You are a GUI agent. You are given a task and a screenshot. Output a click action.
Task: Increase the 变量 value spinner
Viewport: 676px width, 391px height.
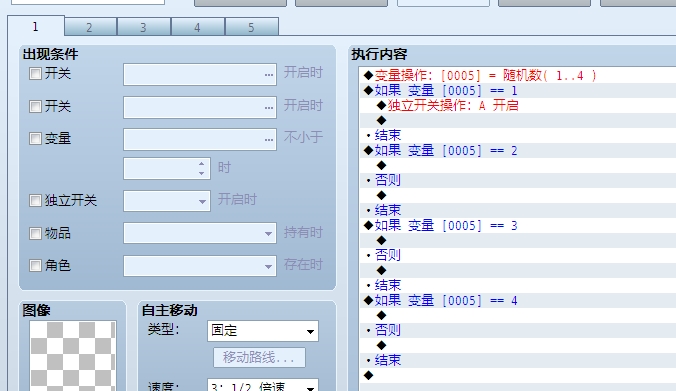coord(201,164)
